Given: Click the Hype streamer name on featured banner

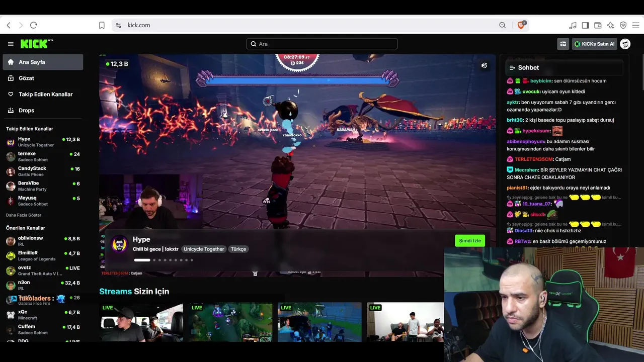Looking at the screenshot, I should pyautogui.click(x=141, y=239).
